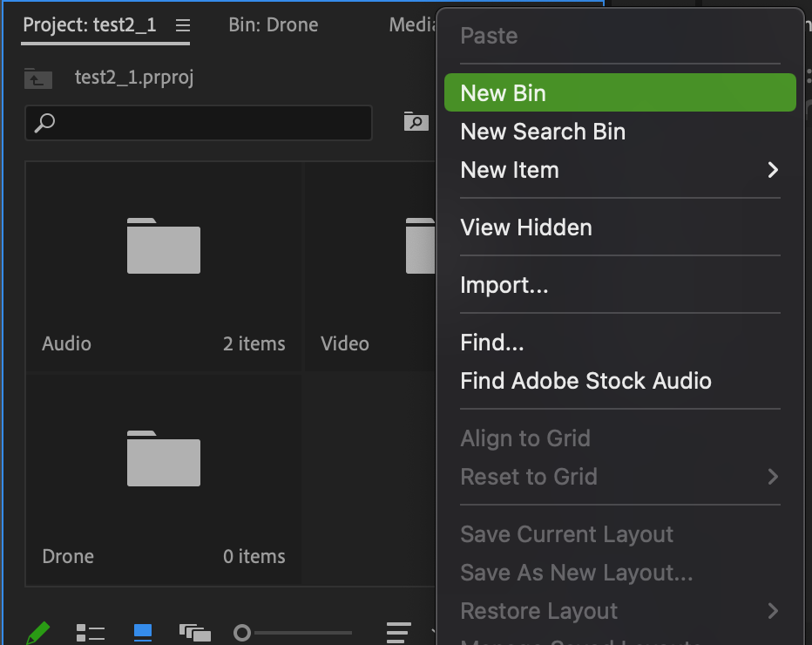The width and height of the screenshot is (812, 645).
Task: Click Import... in the context menu
Action: click(504, 285)
